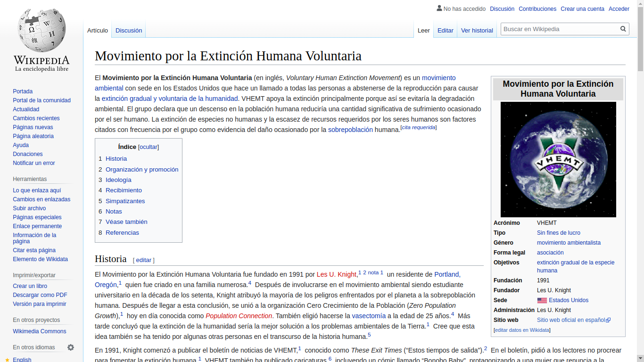644x362 pixels.
Task: Click the Crear una cuenta link
Action: coord(582,9)
